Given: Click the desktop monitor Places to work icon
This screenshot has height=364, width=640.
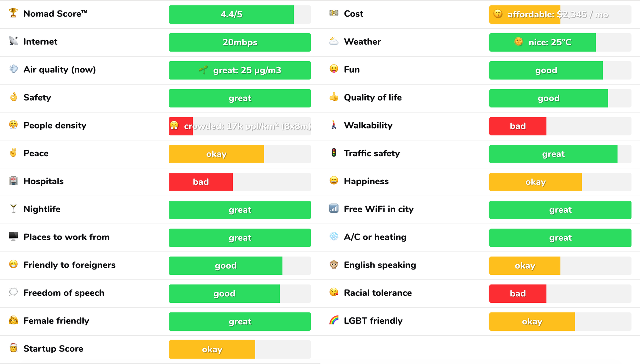Looking at the screenshot, I should tap(13, 237).
